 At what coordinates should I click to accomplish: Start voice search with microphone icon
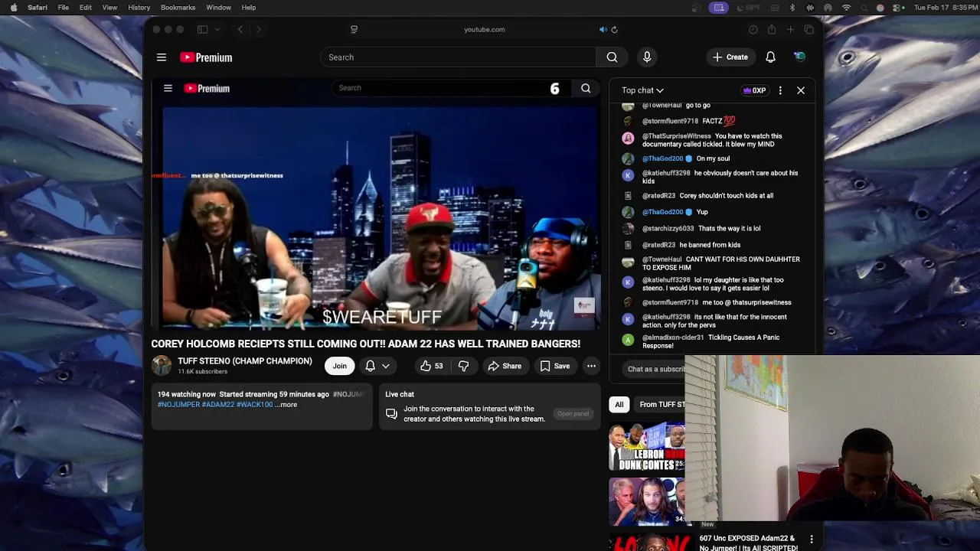click(x=647, y=57)
